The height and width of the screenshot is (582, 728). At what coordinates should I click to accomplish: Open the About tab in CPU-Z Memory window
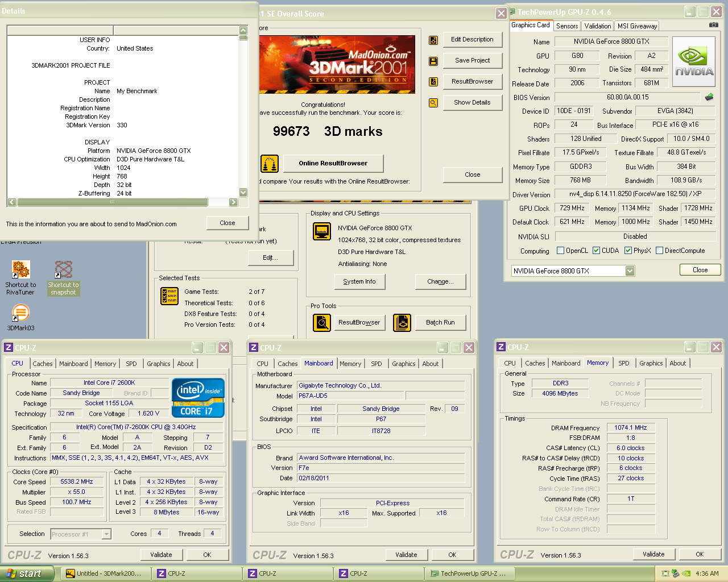coord(678,363)
